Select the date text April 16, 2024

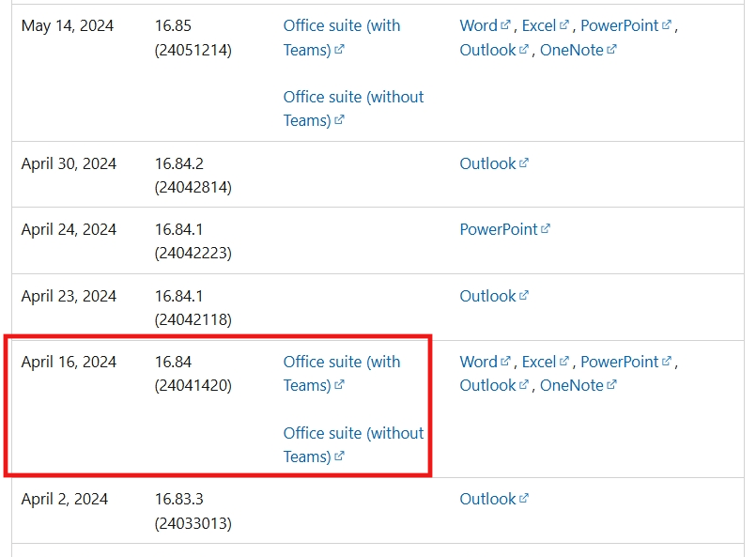pyautogui.click(x=69, y=362)
